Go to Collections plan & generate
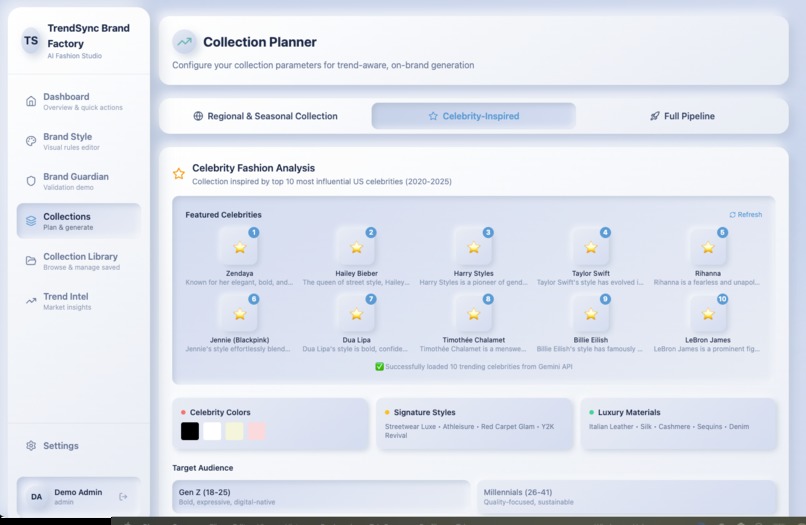This screenshot has width=806, height=525. [x=79, y=221]
